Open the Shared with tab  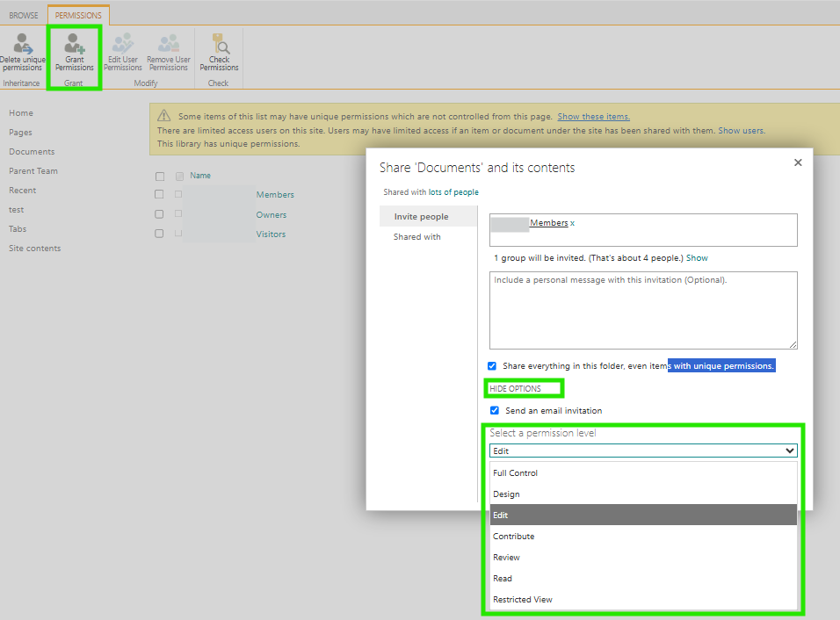click(x=417, y=236)
